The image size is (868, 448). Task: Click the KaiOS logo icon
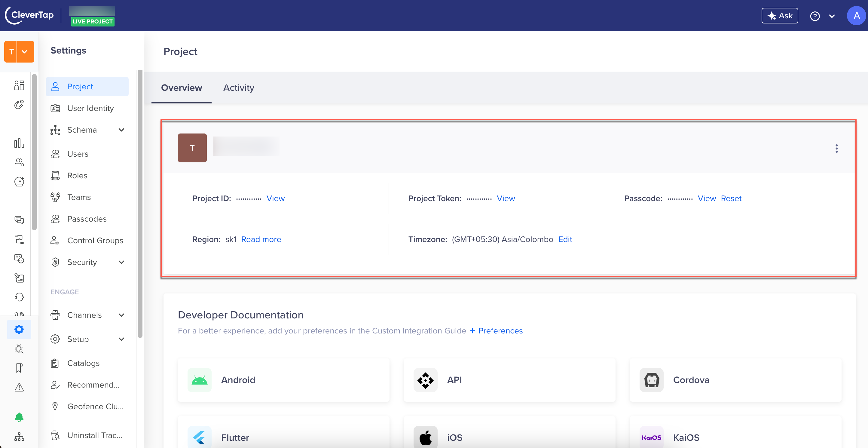click(651, 437)
